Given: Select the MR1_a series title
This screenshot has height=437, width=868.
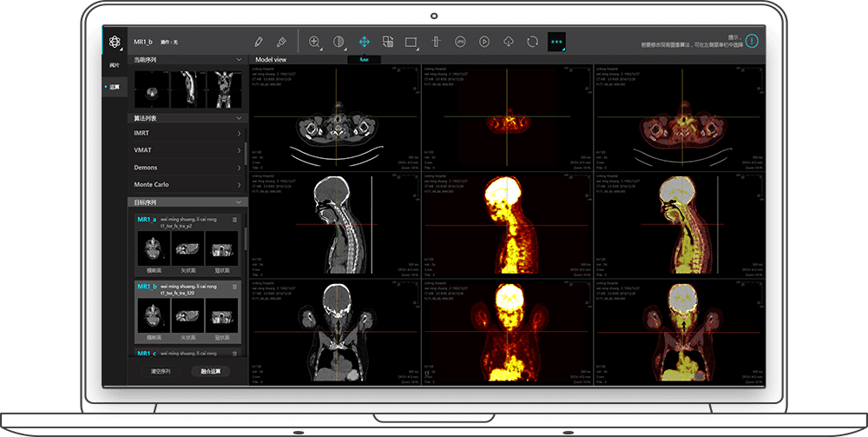Looking at the screenshot, I should click(x=147, y=219).
